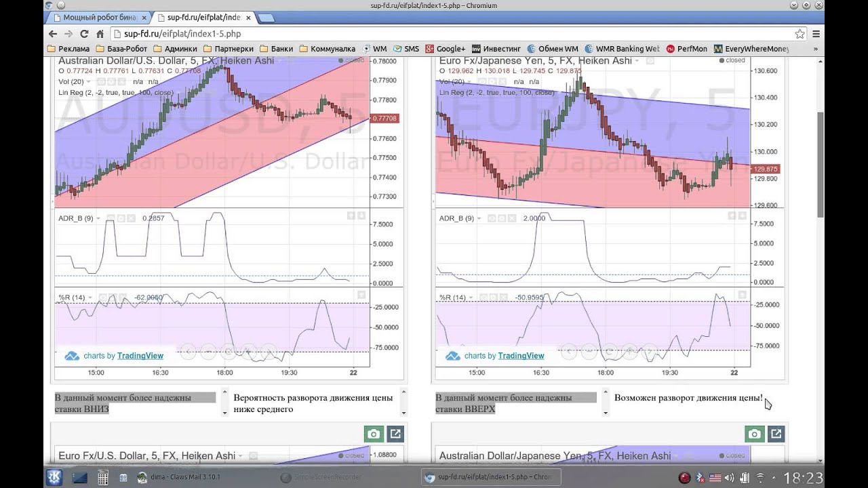Open TradingView link under AUDUSD chart

point(140,355)
